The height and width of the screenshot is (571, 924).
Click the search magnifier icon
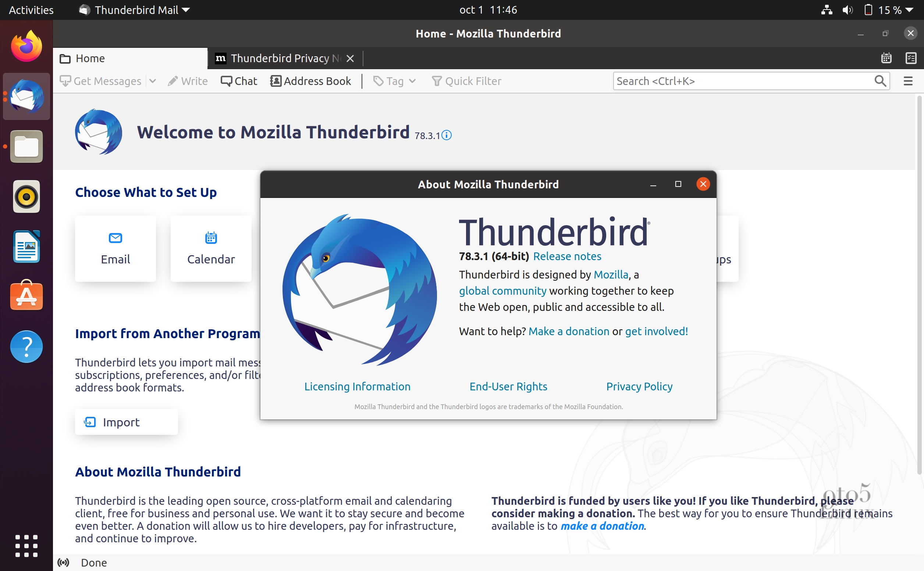880,81
